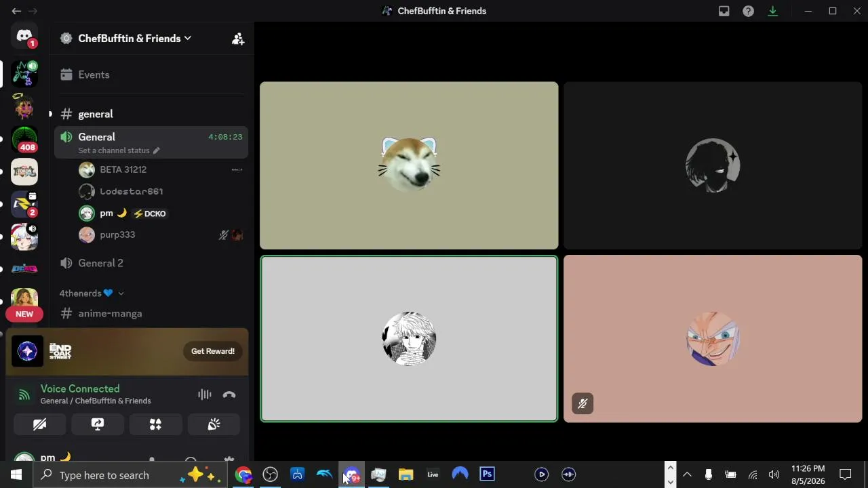868x488 pixels.
Task: Open the Live app from the taskbar
Action: click(433, 474)
